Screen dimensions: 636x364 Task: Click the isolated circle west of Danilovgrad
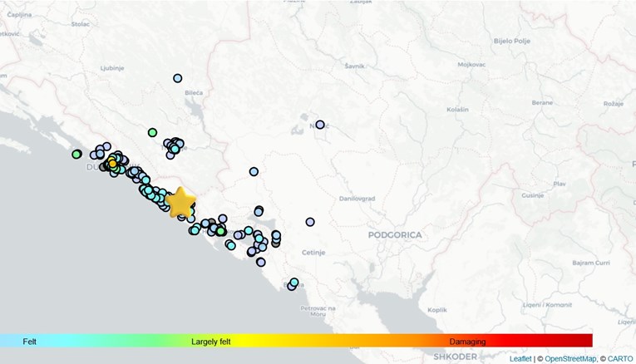(254, 172)
